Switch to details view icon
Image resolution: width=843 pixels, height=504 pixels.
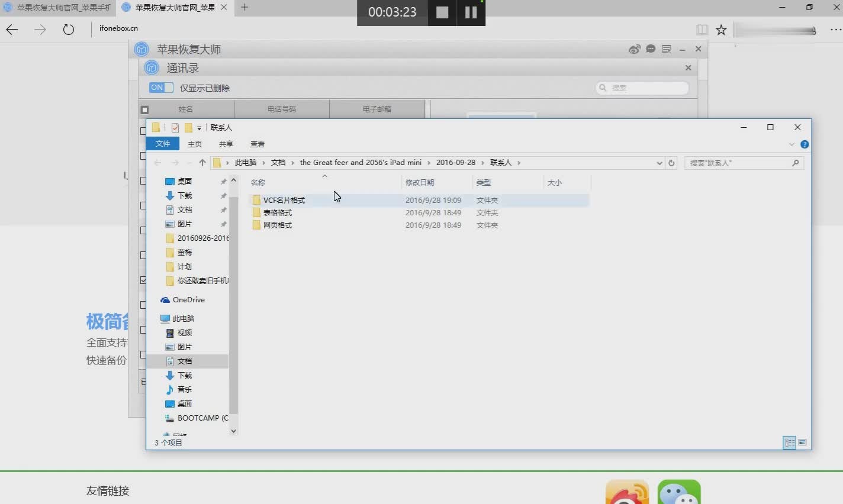789,442
